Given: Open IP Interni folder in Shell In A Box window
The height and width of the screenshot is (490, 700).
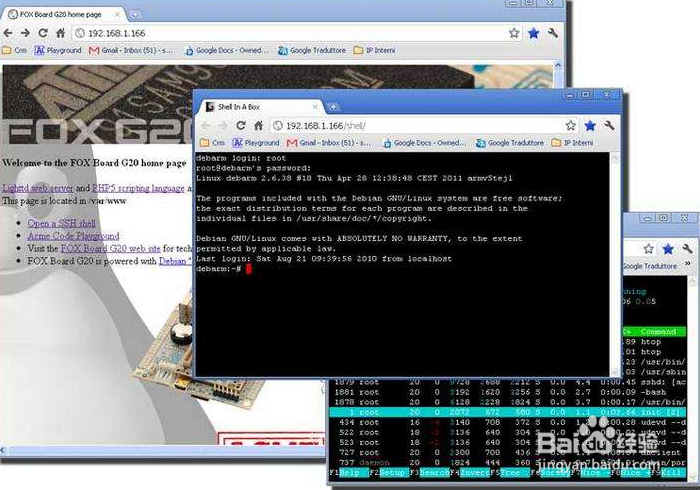Looking at the screenshot, I should click(572, 143).
